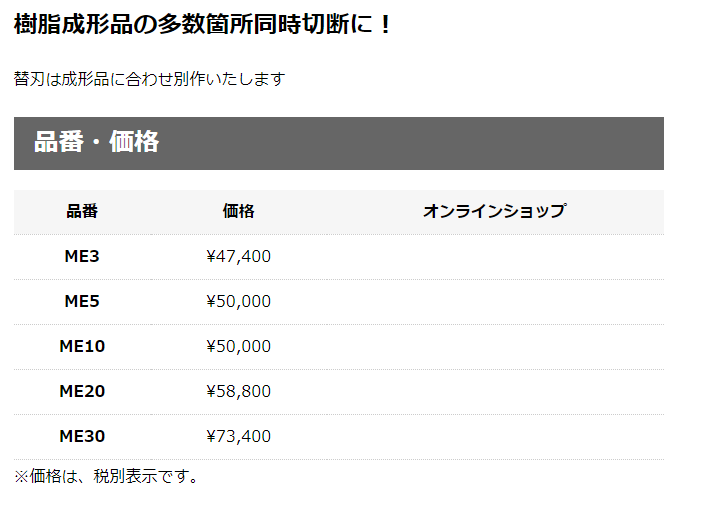
Task: Click the 品番 column header
Action: pos(82,211)
